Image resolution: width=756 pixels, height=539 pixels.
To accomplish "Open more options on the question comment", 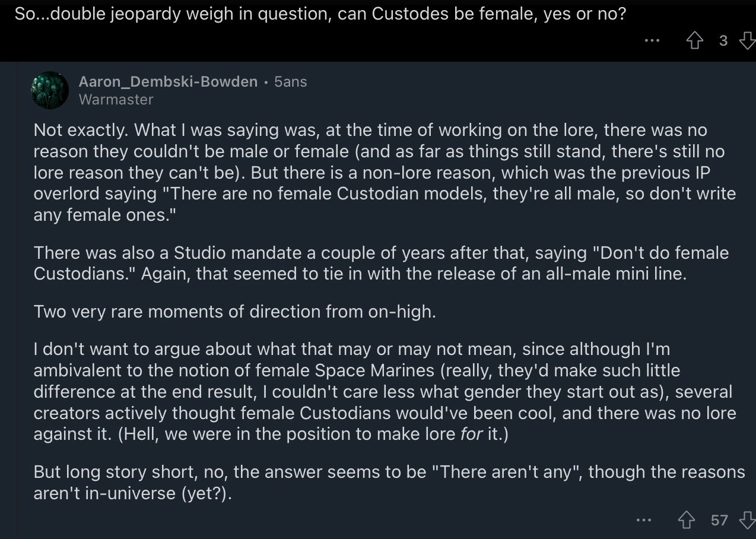I will [x=652, y=40].
